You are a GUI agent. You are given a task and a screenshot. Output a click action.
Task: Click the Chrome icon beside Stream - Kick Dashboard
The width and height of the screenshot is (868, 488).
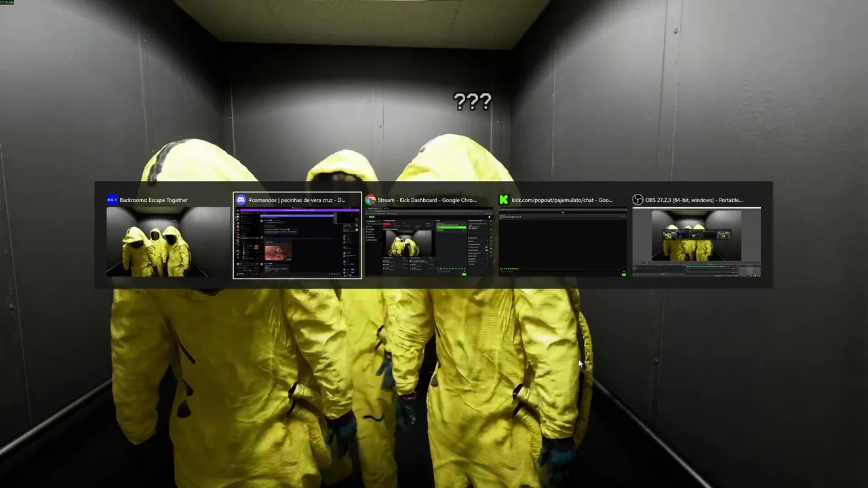click(x=370, y=200)
